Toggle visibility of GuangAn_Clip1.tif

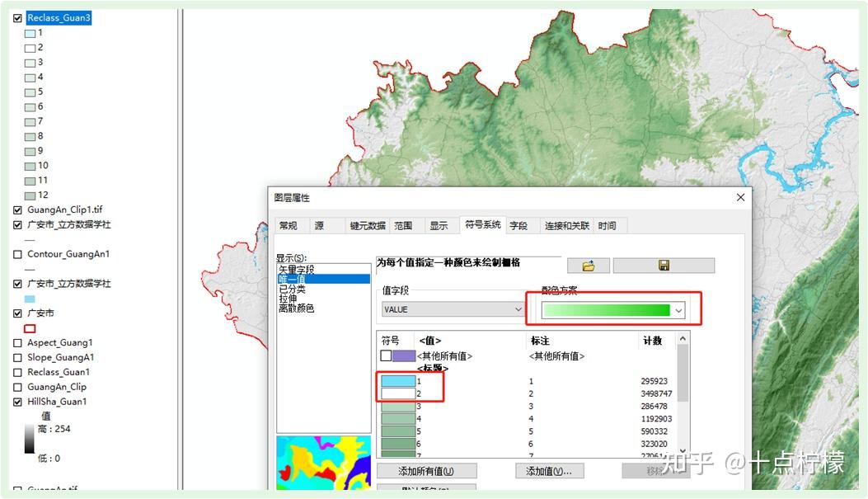click(x=18, y=209)
